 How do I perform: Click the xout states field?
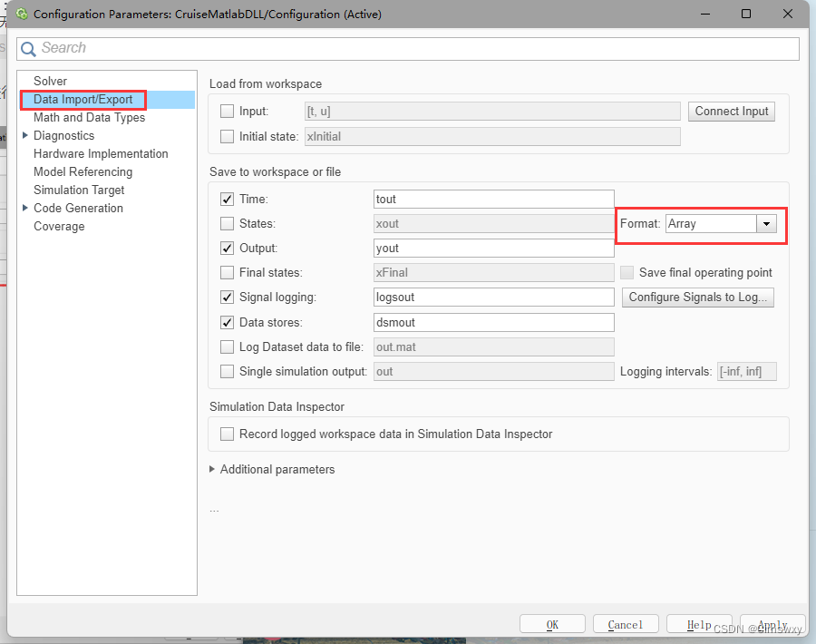click(x=494, y=223)
